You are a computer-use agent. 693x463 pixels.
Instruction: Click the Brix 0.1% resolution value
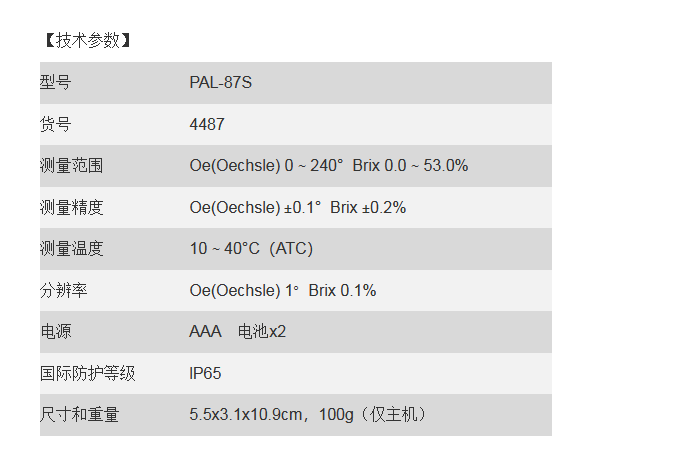click(x=342, y=290)
